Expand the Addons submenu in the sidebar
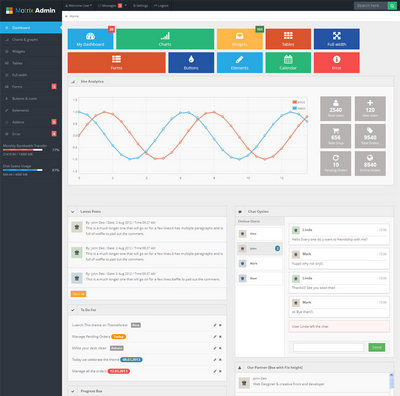The height and width of the screenshot is (396, 400). 31,122
